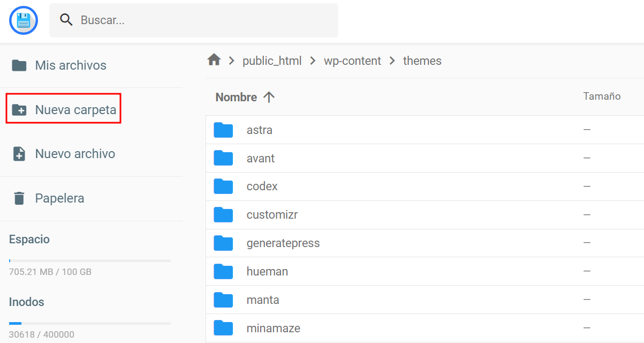Click the Nueva carpeta icon in sidebar
The image size is (644, 343).
[20, 108]
